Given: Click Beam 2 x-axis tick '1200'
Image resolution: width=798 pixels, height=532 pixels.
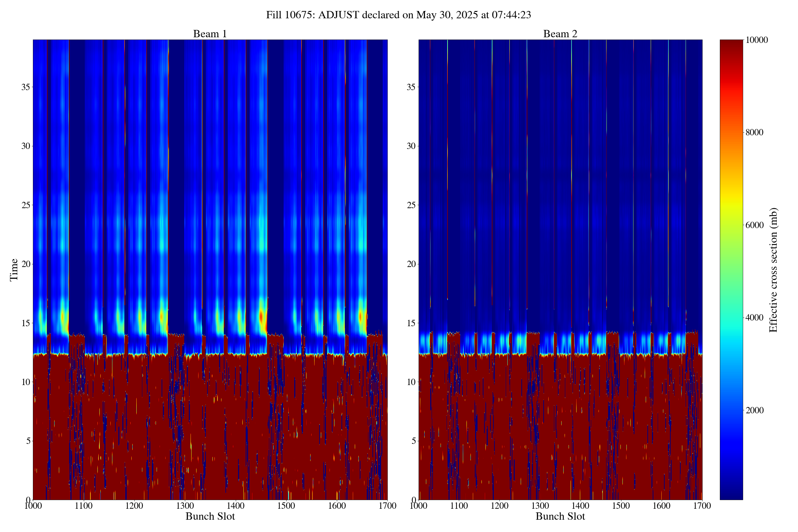Looking at the screenshot, I should [500, 506].
